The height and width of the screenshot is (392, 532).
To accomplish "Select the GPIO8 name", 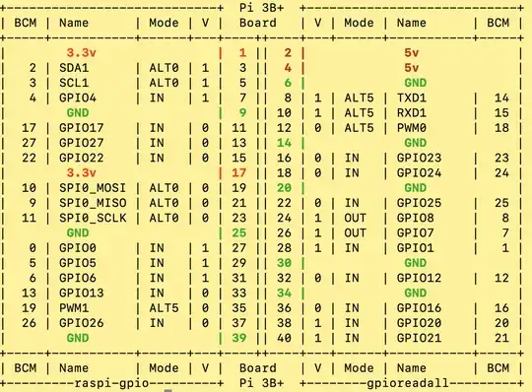I will tap(415, 218).
